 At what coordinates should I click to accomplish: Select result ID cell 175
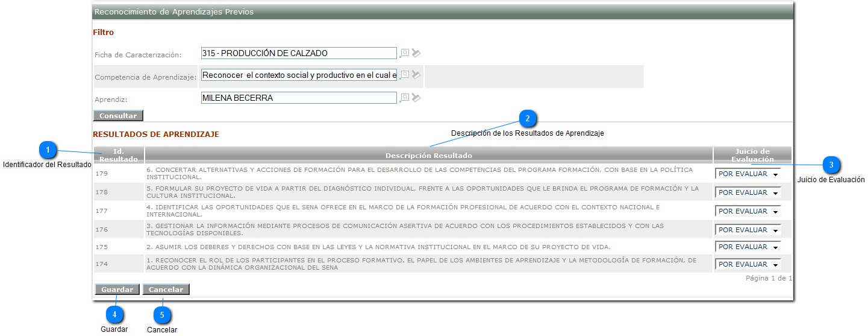point(119,247)
